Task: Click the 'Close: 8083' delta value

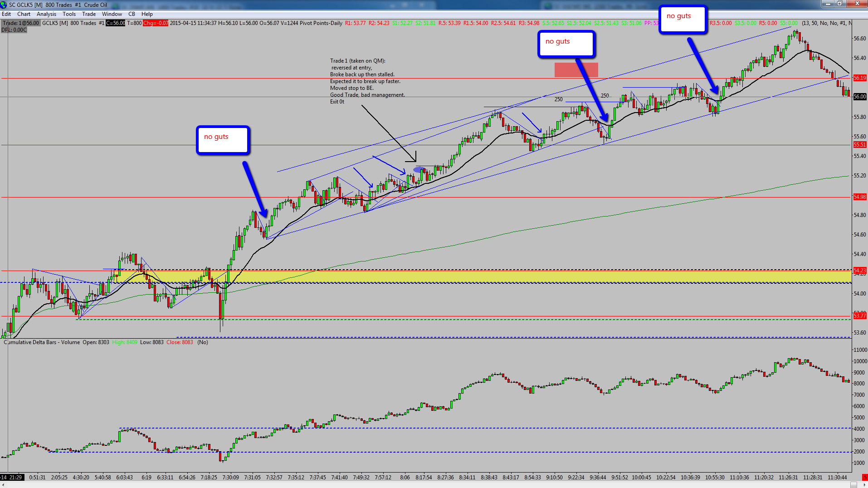Action: click(180, 342)
